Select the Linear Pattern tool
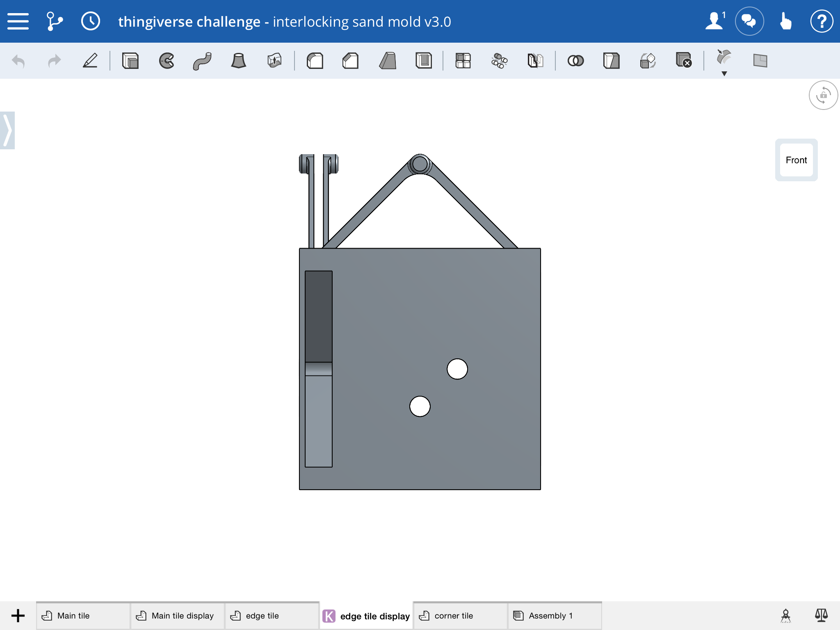Screen dimensions: 840x630 (463, 61)
